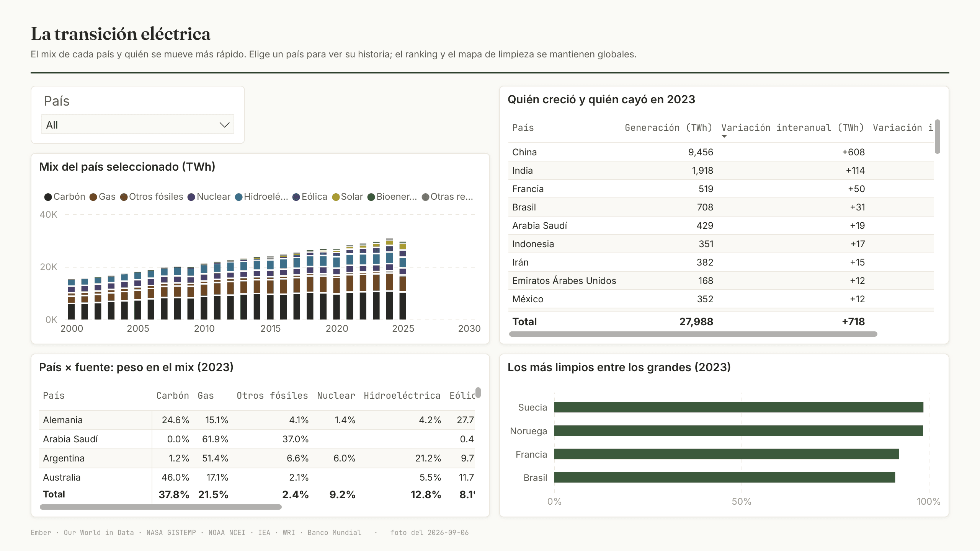This screenshot has height=551, width=980.
Task: Select the Otras re... legend entry
Action: pos(447,197)
